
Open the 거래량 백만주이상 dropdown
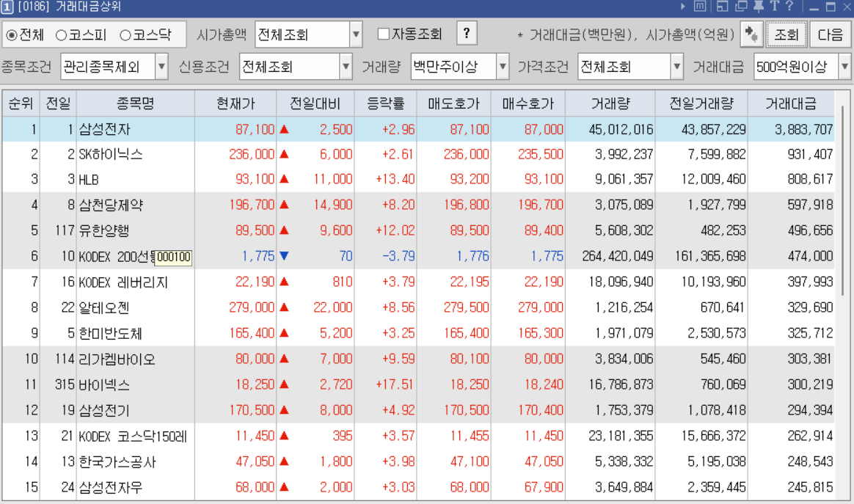pyautogui.click(x=503, y=67)
